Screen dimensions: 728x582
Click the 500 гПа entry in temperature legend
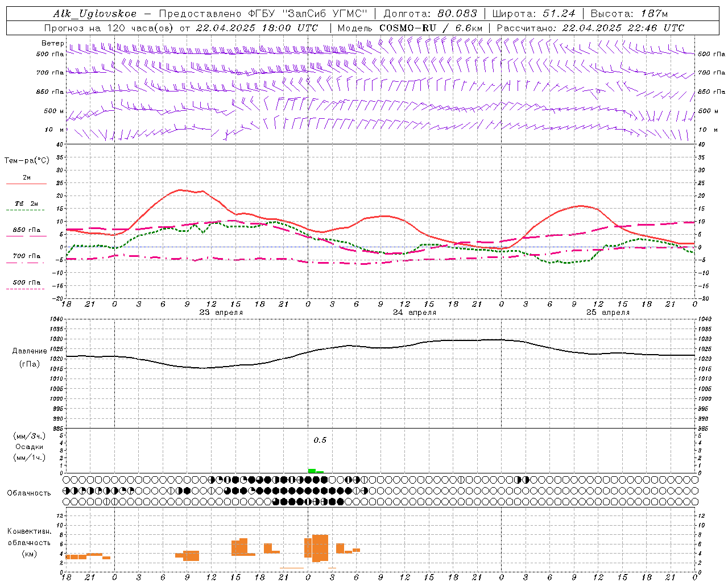click(27, 282)
